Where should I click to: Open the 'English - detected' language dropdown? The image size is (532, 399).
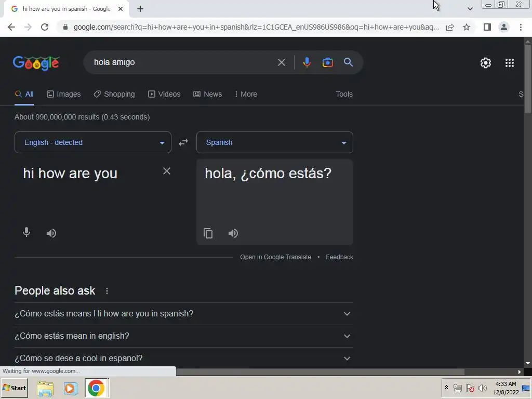tap(93, 142)
